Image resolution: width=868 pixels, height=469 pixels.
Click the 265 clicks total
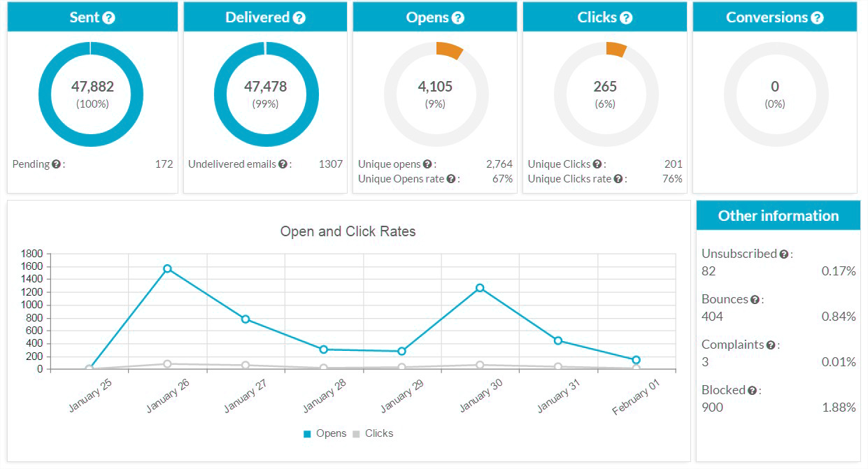click(605, 87)
